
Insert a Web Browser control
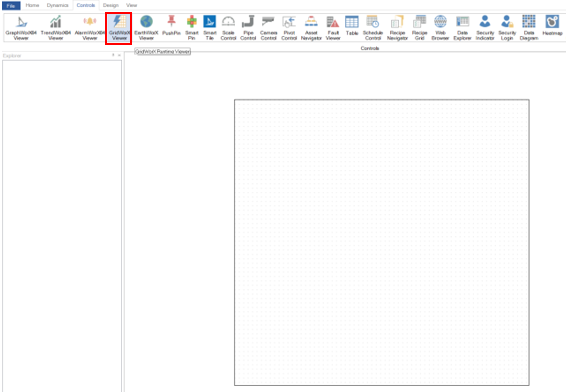pos(440,28)
